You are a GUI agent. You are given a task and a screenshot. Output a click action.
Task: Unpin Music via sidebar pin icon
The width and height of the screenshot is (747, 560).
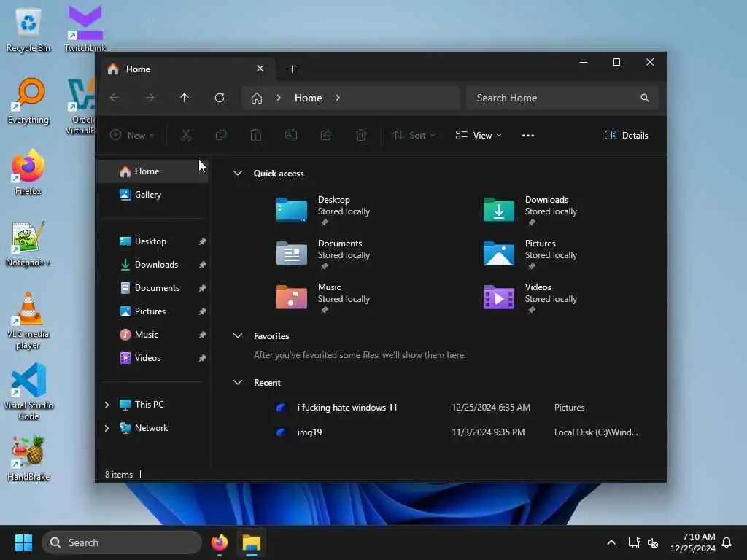[203, 335]
